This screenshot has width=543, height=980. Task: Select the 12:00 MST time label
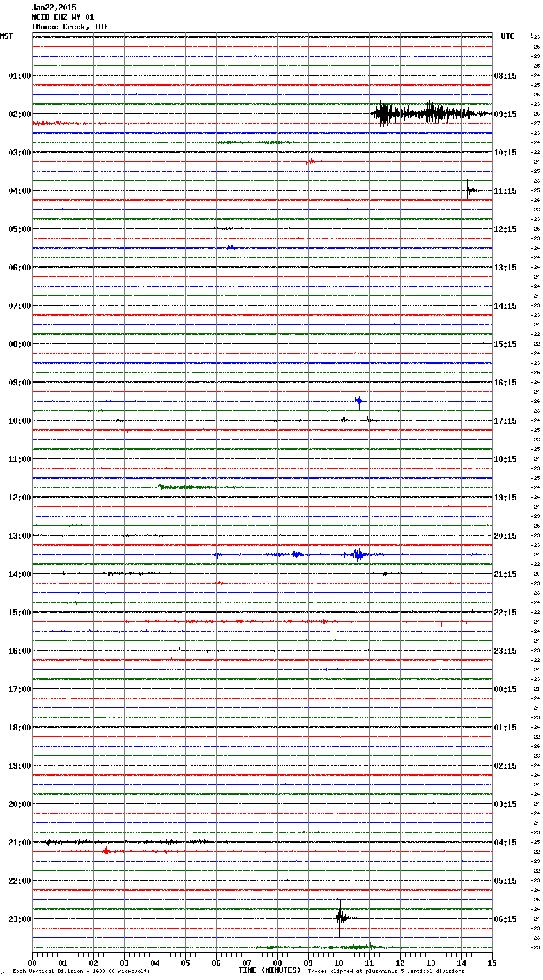(19, 498)
